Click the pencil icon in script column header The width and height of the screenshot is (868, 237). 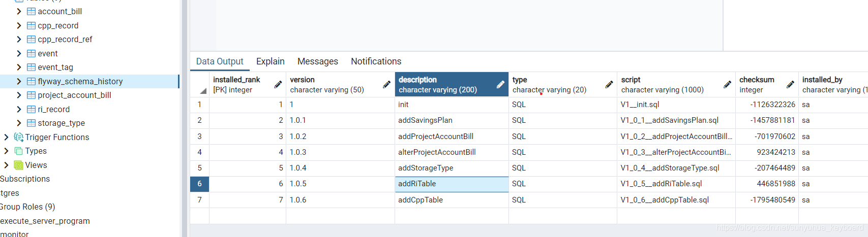(727, 85)
